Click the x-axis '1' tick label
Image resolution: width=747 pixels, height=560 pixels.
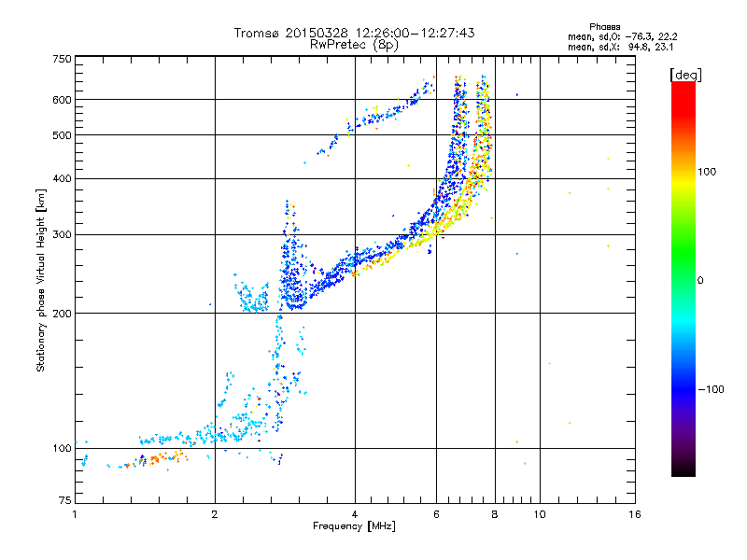(x=75, y=514)
